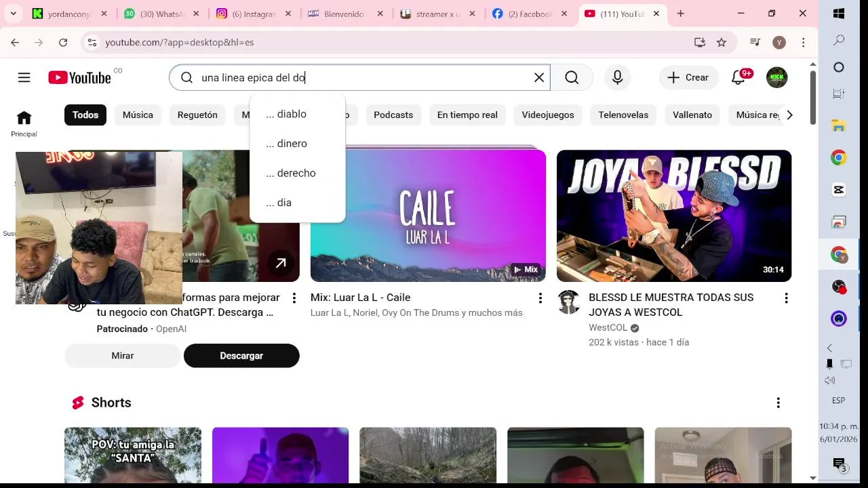868x488 pixels.
Task: Open BLESSD joyas video thumbnail
Action: click(674, 216)
